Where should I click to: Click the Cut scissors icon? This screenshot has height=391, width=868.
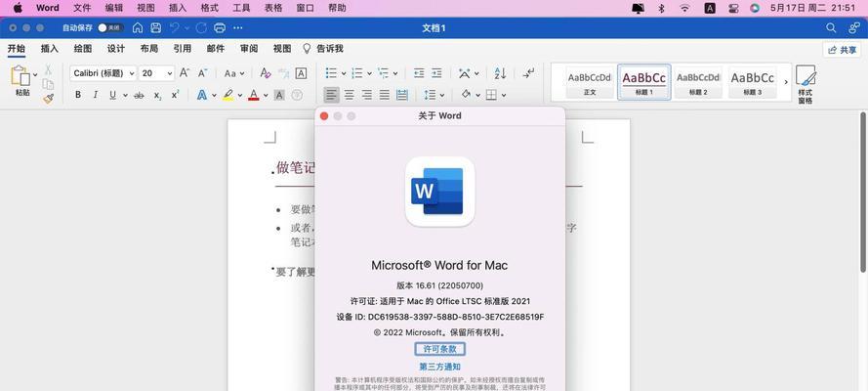[48, 69]
